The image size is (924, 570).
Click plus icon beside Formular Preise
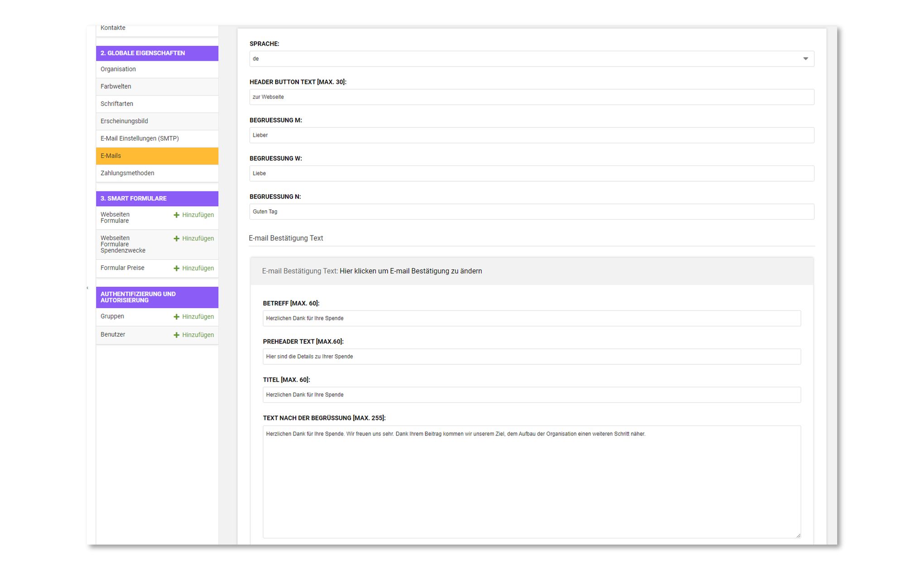coord(177,269)
